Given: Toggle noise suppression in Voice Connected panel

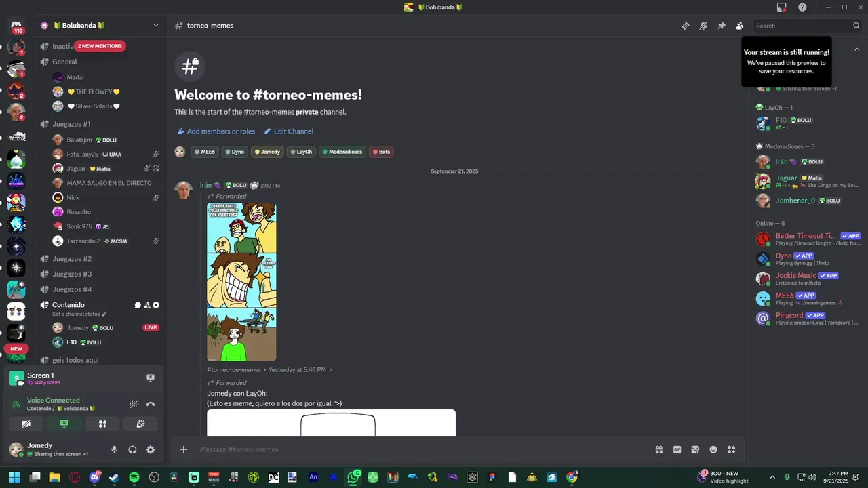Looking at the screenshot, I should pos(134,404).
